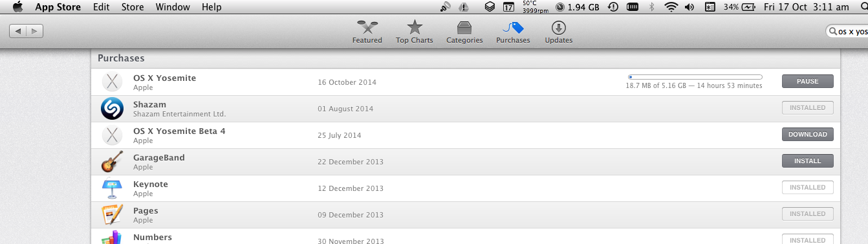
Task: Click the Keynote INSTALLED button
Action: click(x=808, y=188)
